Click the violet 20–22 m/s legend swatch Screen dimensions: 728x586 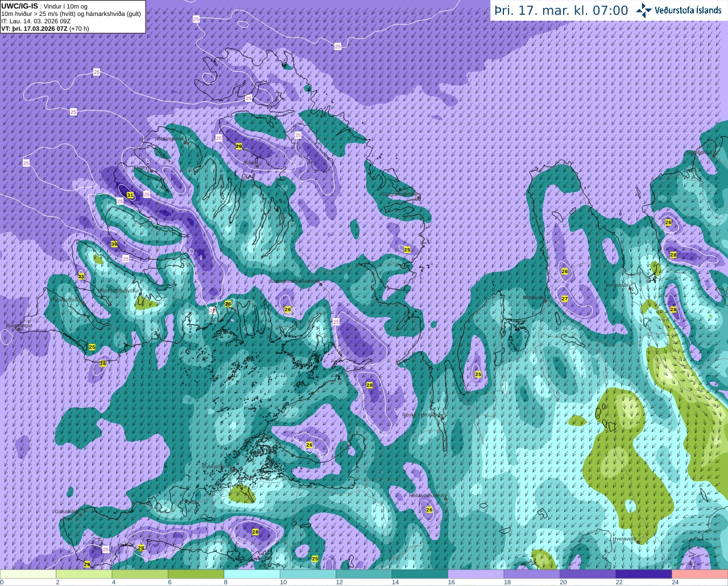point(588,574)
